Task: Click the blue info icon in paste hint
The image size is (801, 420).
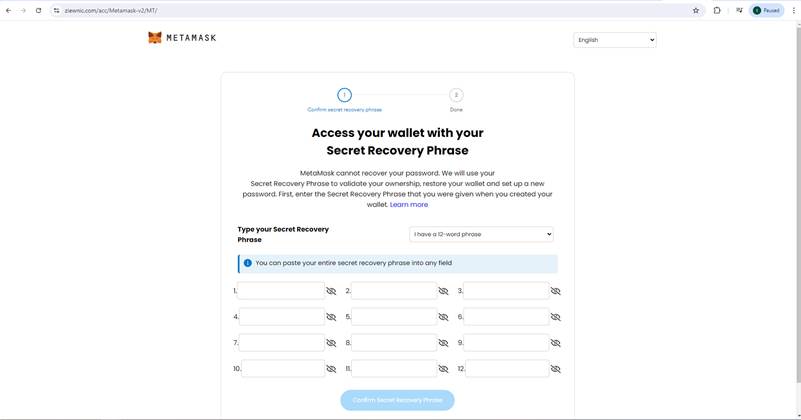Action: point(248,263)
